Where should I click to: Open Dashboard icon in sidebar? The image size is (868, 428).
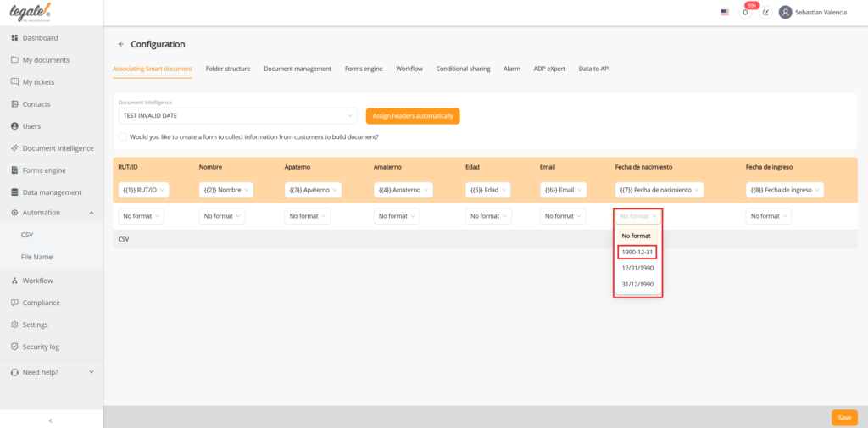pyautogui.click(x=15, y=38)
